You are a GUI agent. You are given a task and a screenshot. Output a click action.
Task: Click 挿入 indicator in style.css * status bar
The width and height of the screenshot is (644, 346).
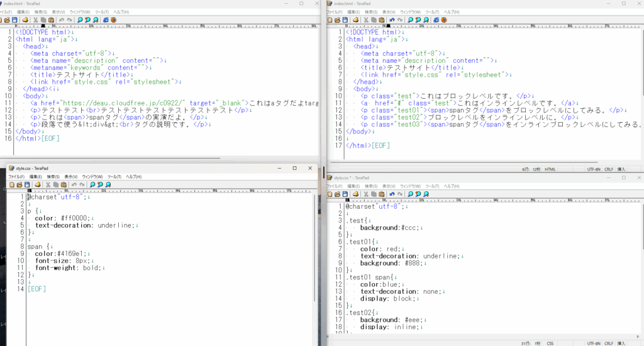(621, 343)
